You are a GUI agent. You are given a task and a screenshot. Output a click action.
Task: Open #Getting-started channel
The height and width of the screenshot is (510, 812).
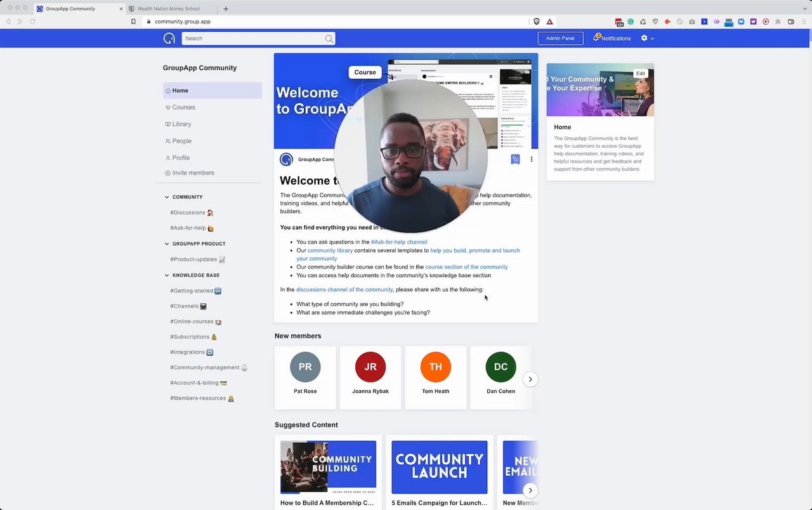[195, 291]
